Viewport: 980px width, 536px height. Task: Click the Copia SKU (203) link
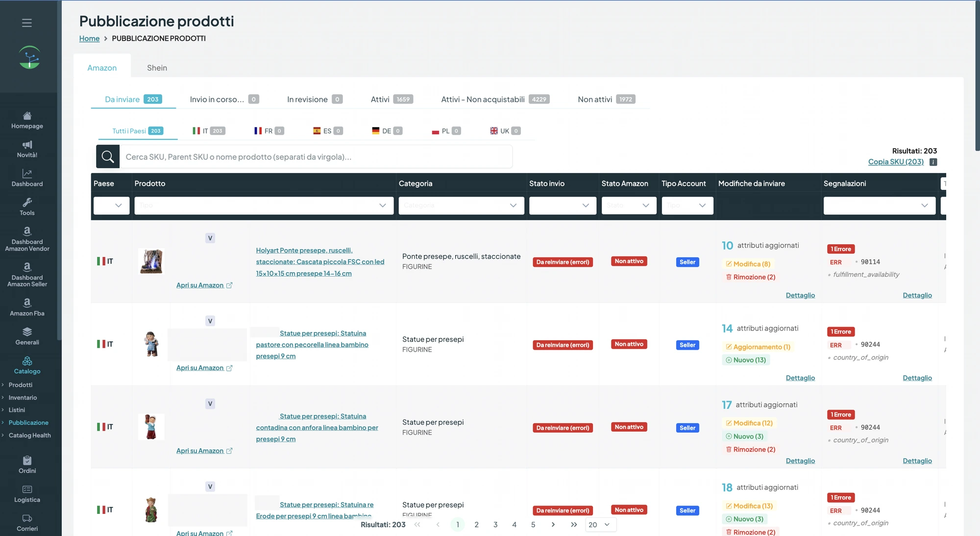pyautogui.click(x=896, y=162)
